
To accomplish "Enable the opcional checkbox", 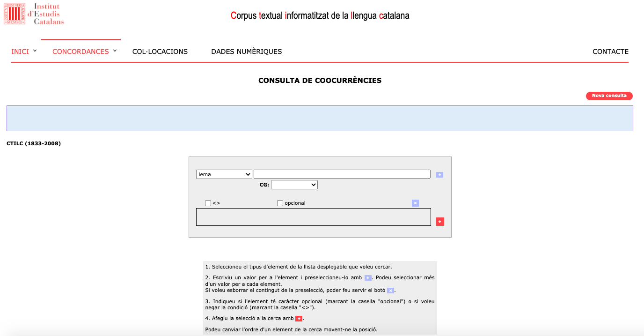I will [x=280, y=202].
